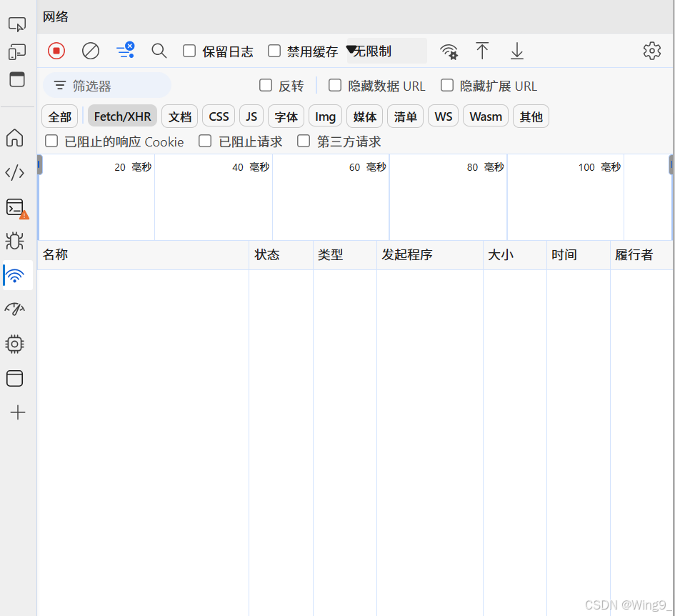Add more tools with plus icon

[18, 412]
